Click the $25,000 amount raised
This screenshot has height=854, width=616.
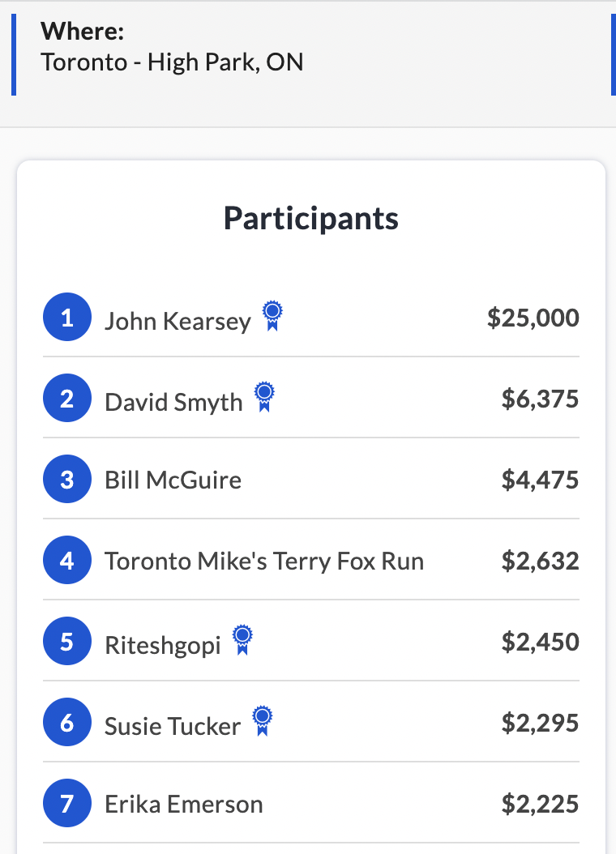tap(533, 318)
